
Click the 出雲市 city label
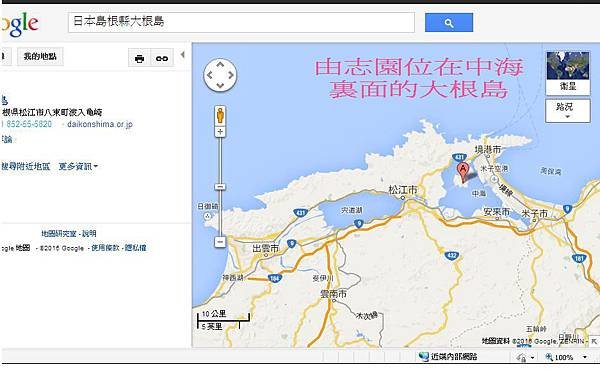pyautogui.click(x=266, y=249)
